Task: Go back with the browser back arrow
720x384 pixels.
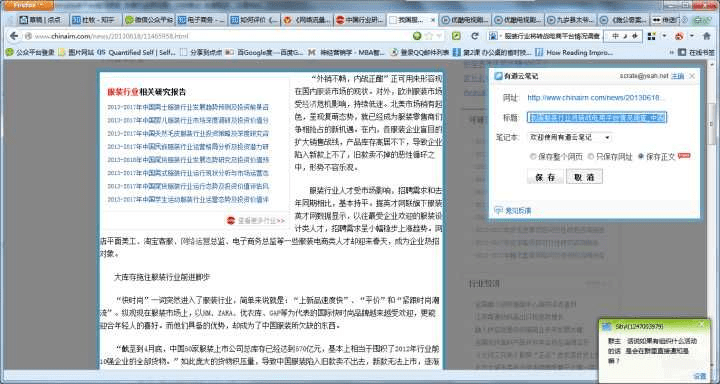Action: (x=14, y=36)
